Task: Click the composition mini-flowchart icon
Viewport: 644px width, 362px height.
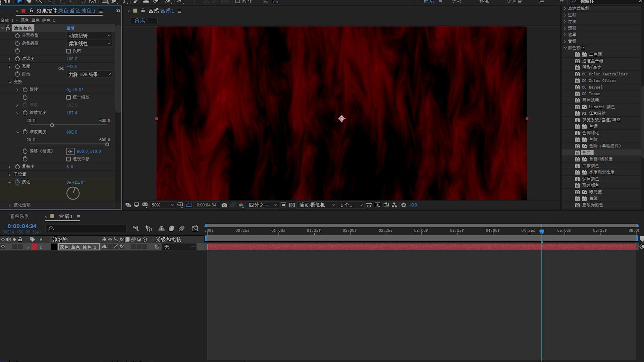Action: point(136,229)
